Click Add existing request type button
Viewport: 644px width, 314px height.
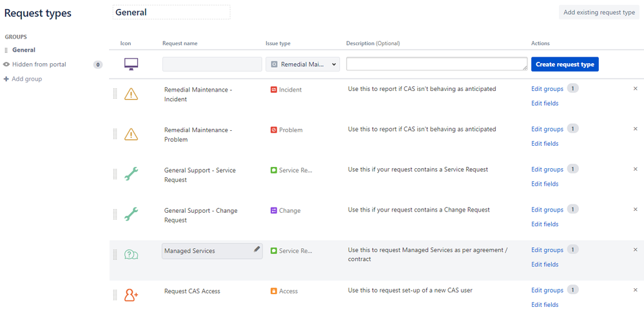tap(599, 12)
